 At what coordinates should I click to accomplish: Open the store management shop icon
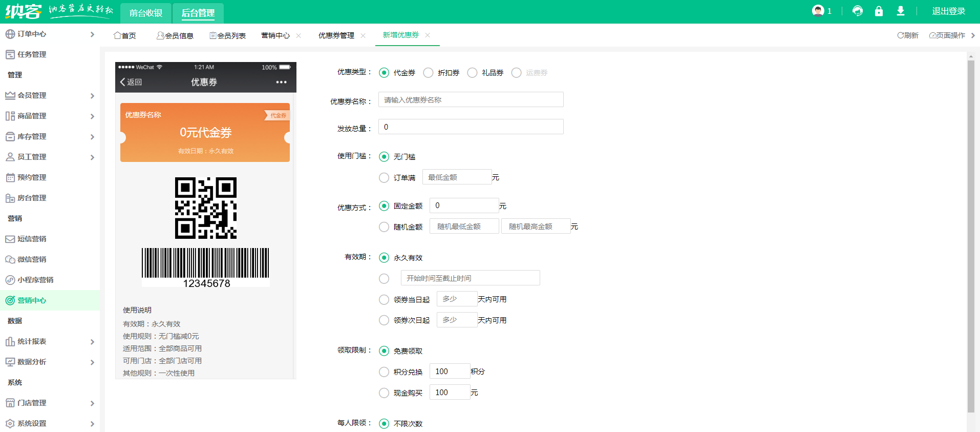10,403
